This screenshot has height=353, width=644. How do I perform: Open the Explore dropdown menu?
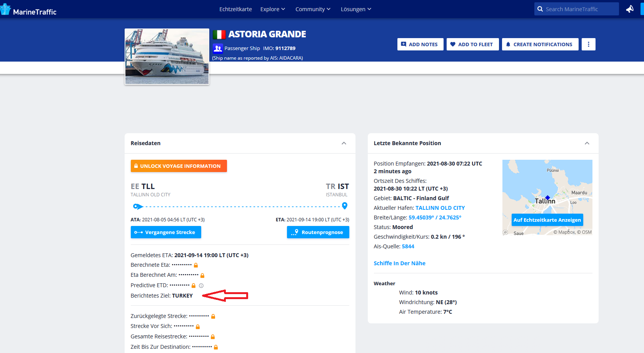(x=272, y=9)
